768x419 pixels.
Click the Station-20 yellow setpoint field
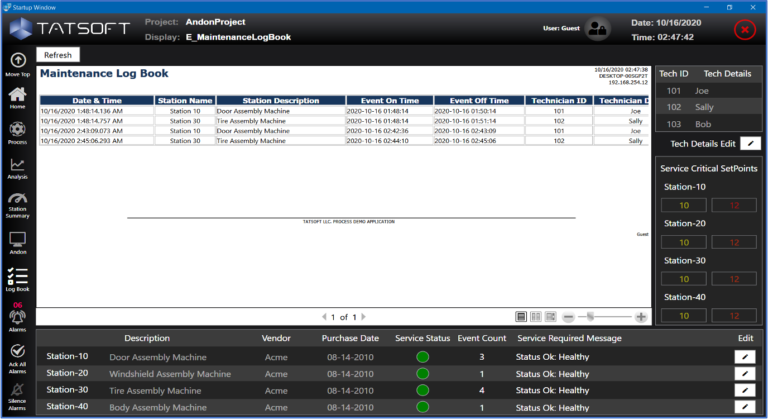coord(684,242)
